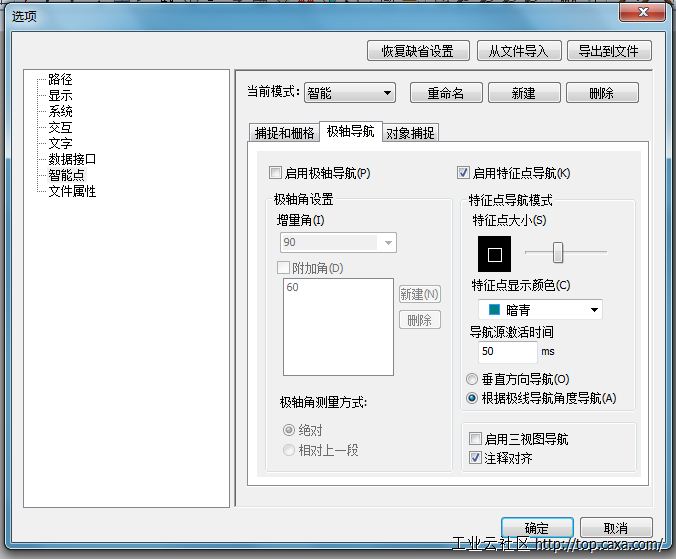
Task: Switch to the 极轴导航 tab
Action: (350, 131)
